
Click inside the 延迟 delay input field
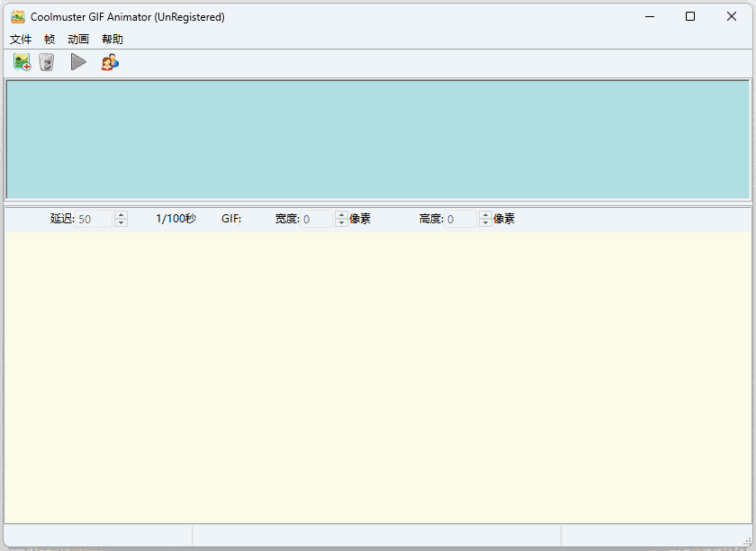point(94,218)
